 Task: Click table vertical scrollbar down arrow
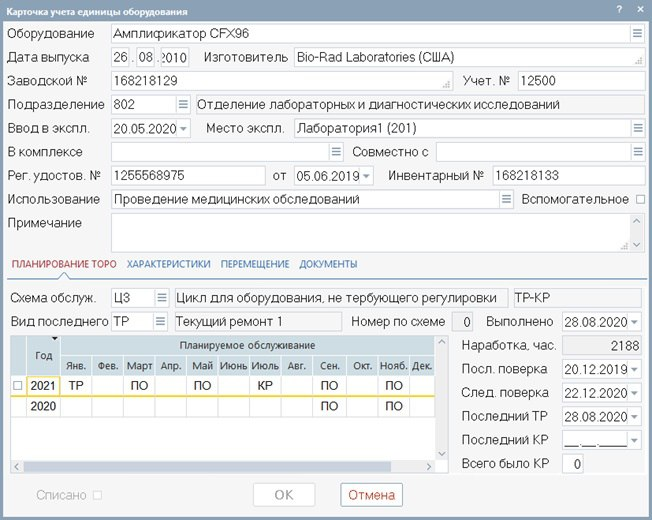[x=442, y=453]
